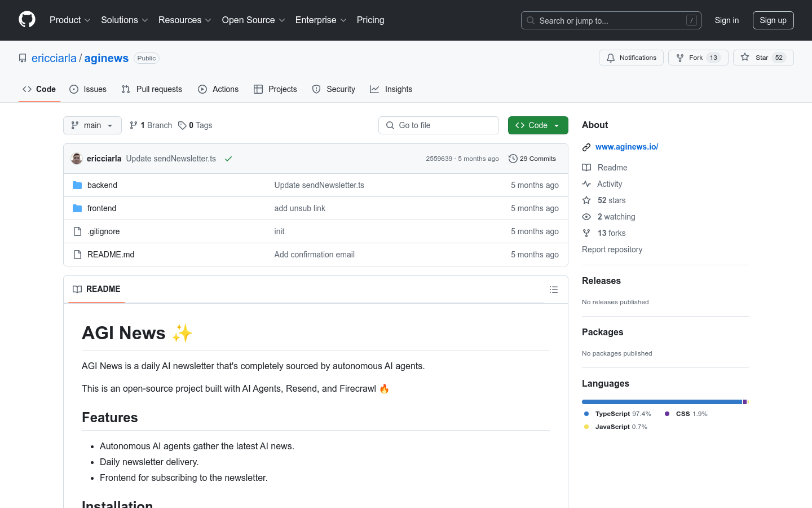Click the green commit status checkmark

coord(228,159)
